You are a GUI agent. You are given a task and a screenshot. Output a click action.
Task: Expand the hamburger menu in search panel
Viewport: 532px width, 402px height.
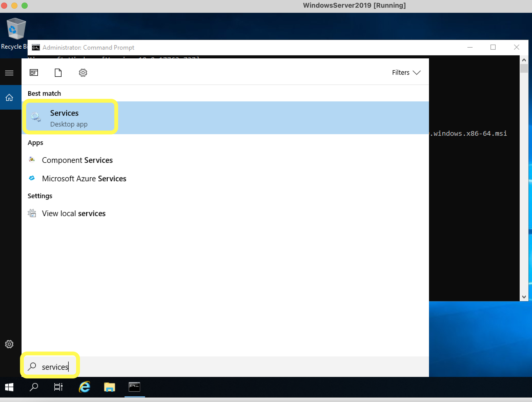pos(9,73)
